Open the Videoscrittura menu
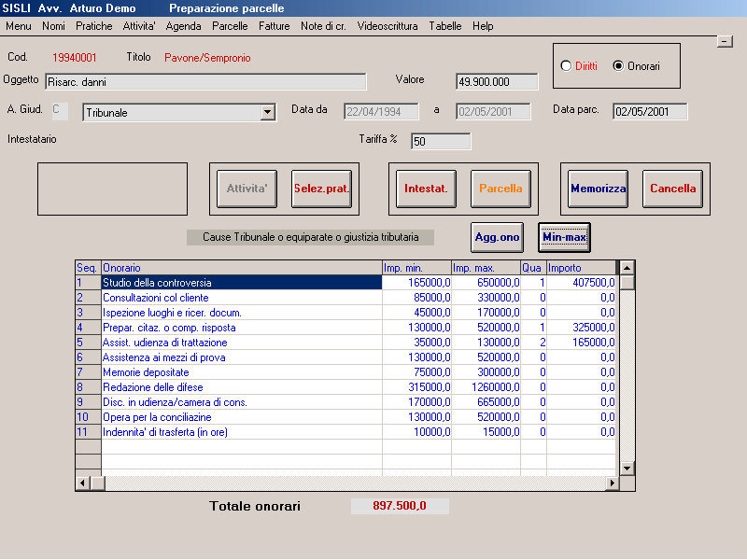747x560 pixels. (x=388, y=26)
